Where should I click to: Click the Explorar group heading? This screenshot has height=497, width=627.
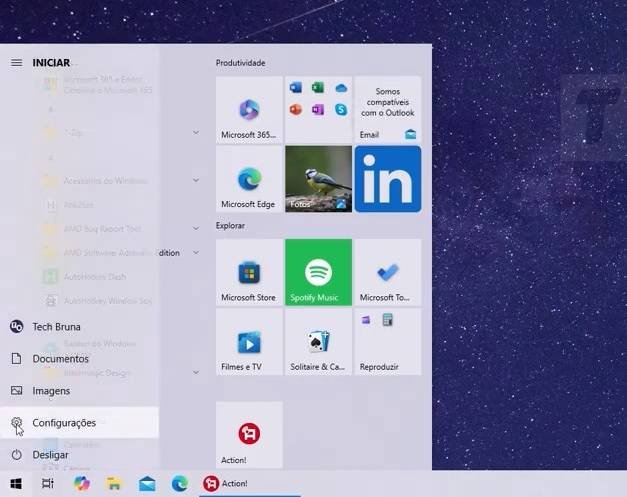[230, 226]
